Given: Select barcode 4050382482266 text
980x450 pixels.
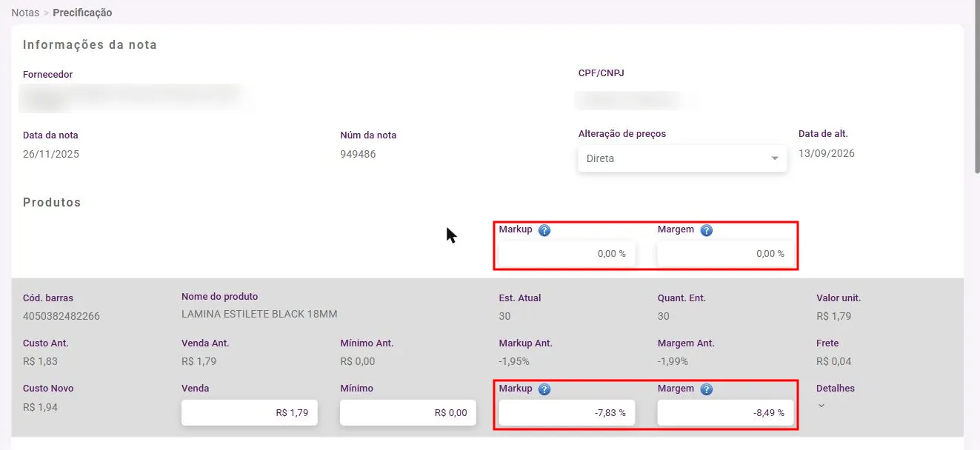Looking at the screenshot, I should pos(61,316).
